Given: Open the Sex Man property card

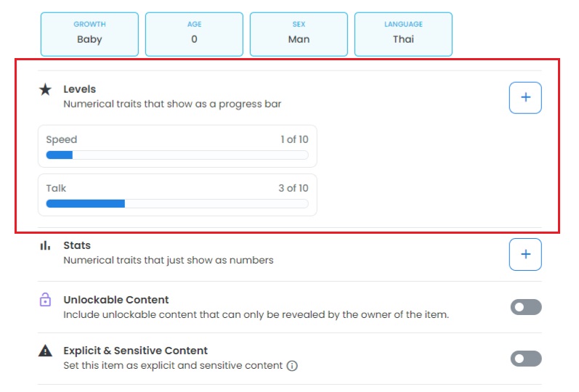Looking at the screenshot, I should 299,34.
